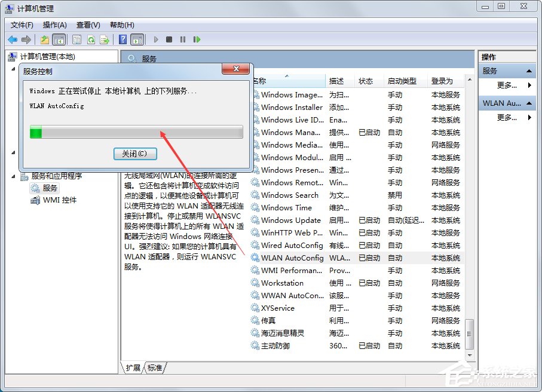Toggle the action pane visibility icon

(136, 39)
